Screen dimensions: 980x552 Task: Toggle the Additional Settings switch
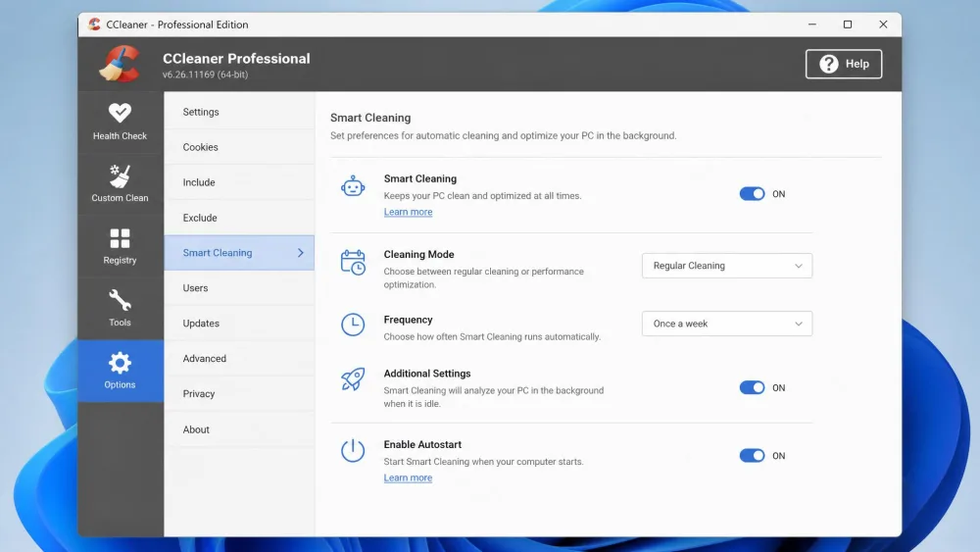coord(752,387)
